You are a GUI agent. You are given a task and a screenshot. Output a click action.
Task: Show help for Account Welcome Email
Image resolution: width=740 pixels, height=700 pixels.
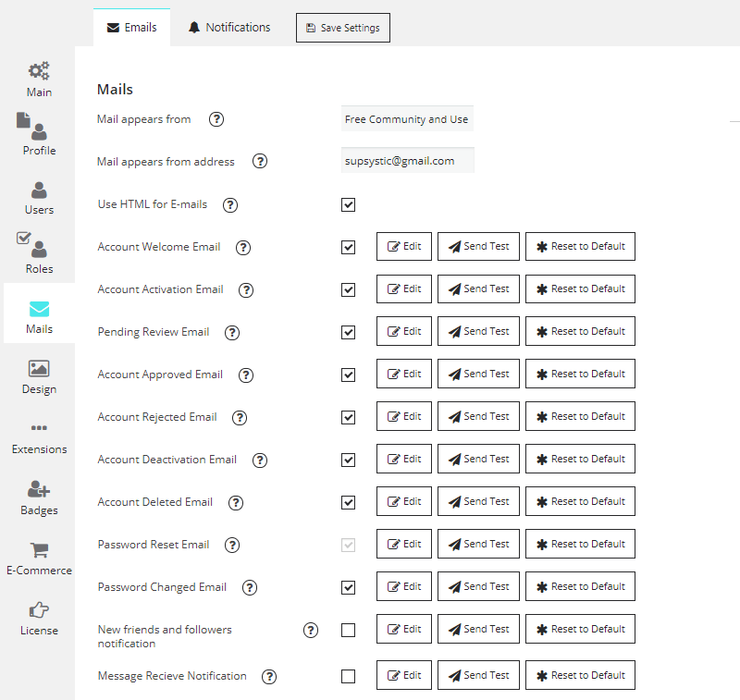coord(243,247)
